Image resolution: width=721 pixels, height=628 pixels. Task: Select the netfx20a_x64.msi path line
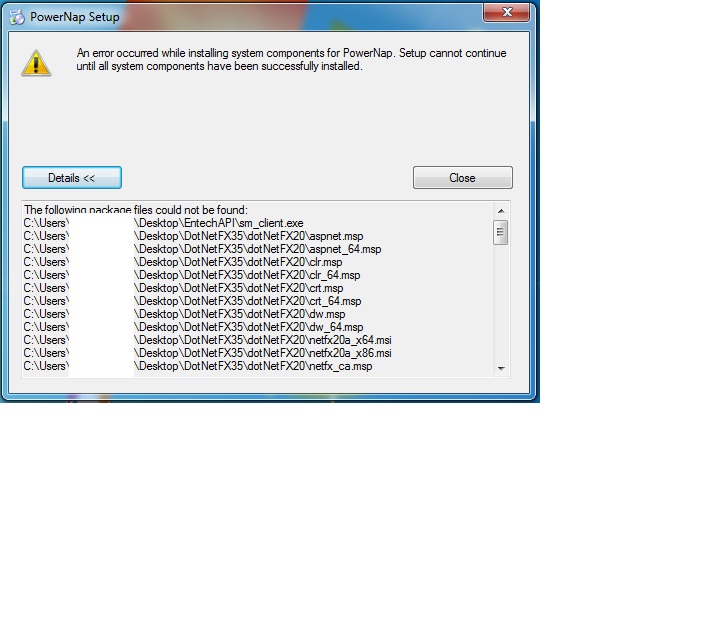point(207,340)
